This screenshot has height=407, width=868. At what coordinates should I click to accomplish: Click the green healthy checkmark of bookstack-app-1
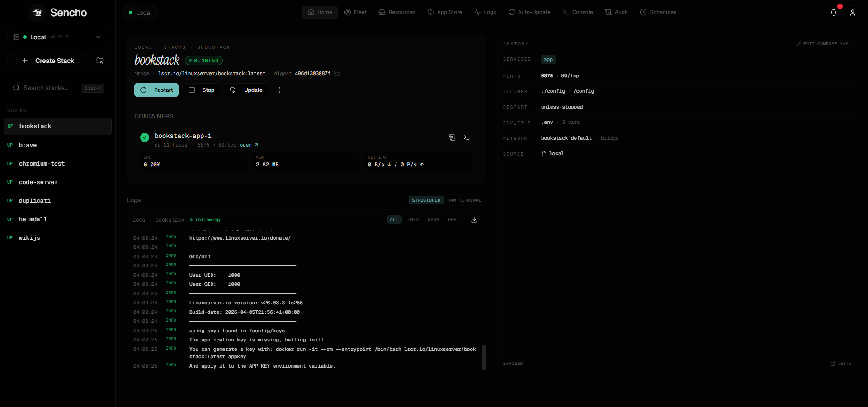pos(145,137)
